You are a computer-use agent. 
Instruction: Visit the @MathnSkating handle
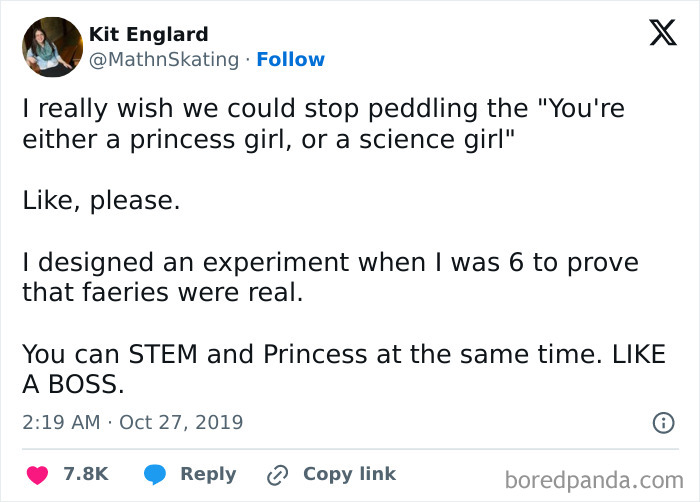point(164,60)
